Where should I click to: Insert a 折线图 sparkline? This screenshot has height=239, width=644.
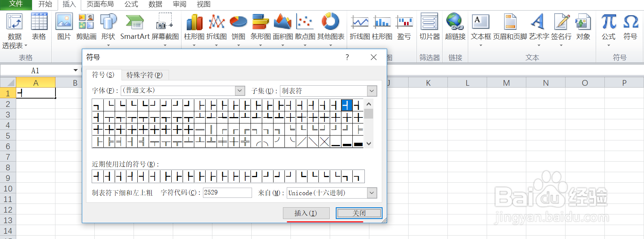pyautogui.click(x=360, y=27)
